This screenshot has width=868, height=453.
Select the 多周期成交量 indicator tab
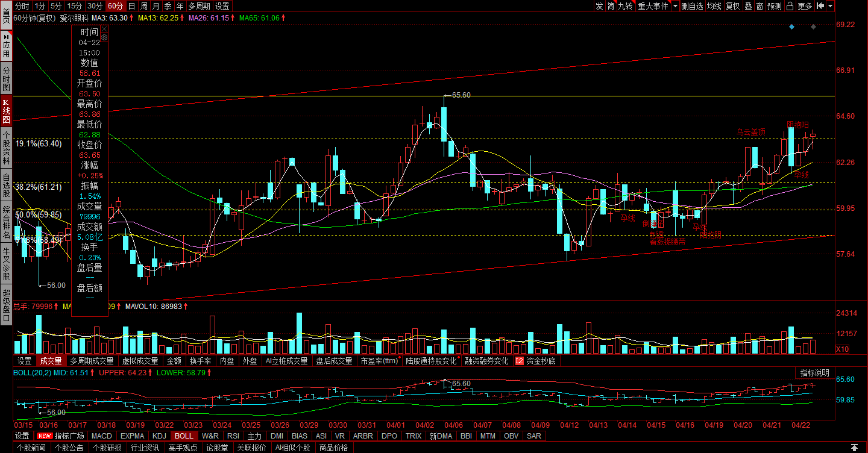click(92, 361)
